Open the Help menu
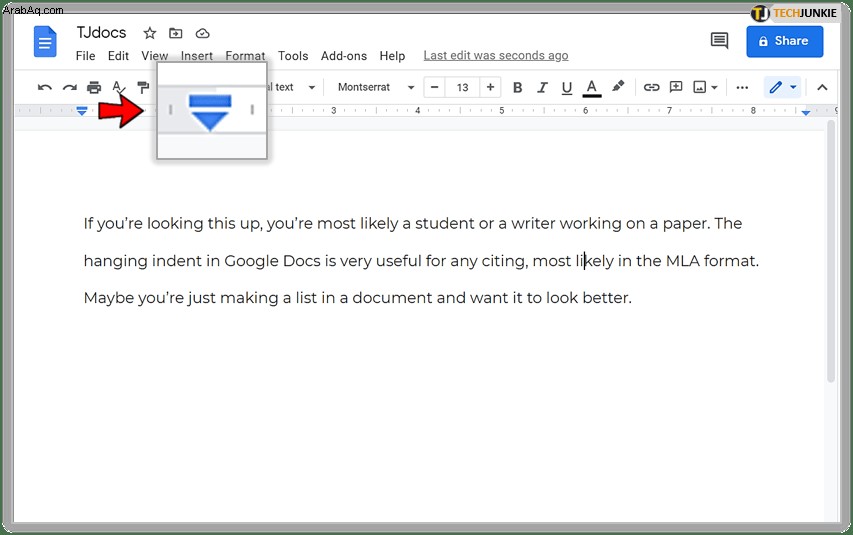This screenshot has height=535, width=853. [392, 56]
